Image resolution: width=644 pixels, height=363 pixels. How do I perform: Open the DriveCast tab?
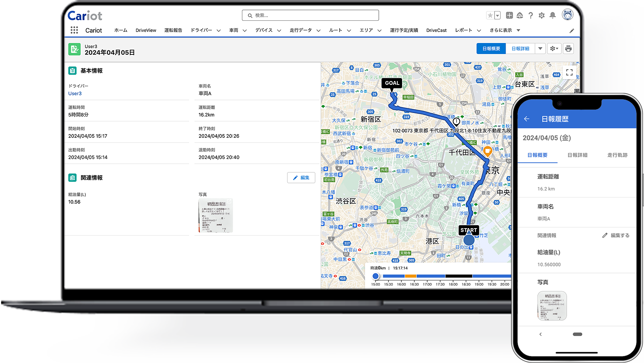[x=436, y=30]
